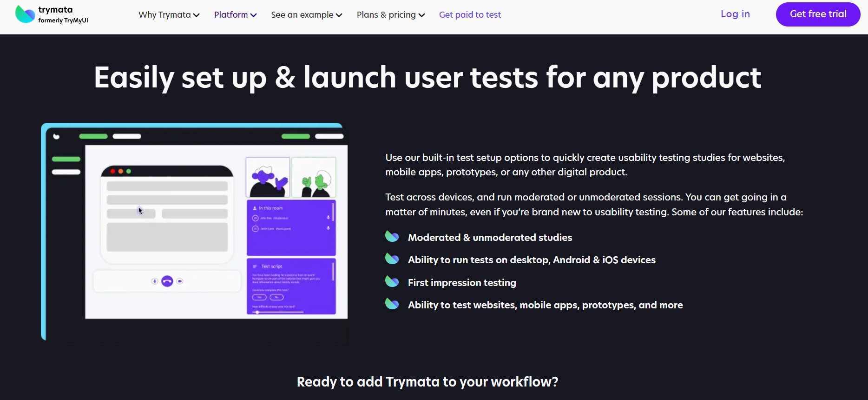
Task: Click Ability to run tests on desktop text
Action: point(532,260)
